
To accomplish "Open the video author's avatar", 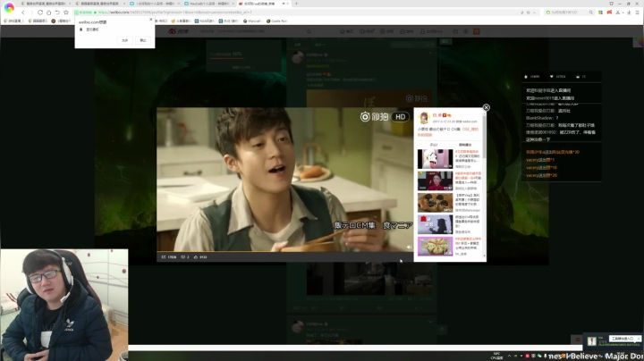I will click(x=424, y=118).
